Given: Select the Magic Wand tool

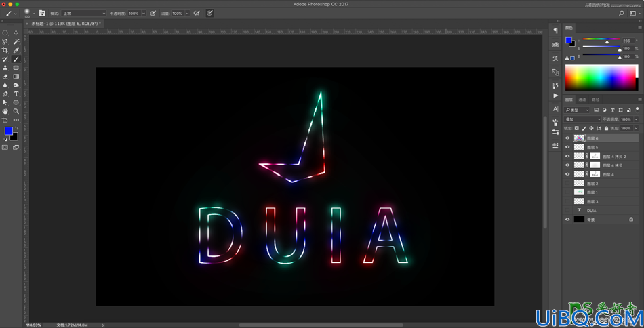Looking at the screenshot, I should click(16, 41).
